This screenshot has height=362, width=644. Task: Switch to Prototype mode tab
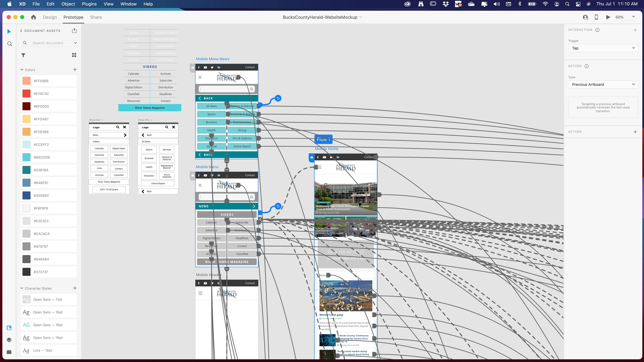coord(73,17)
